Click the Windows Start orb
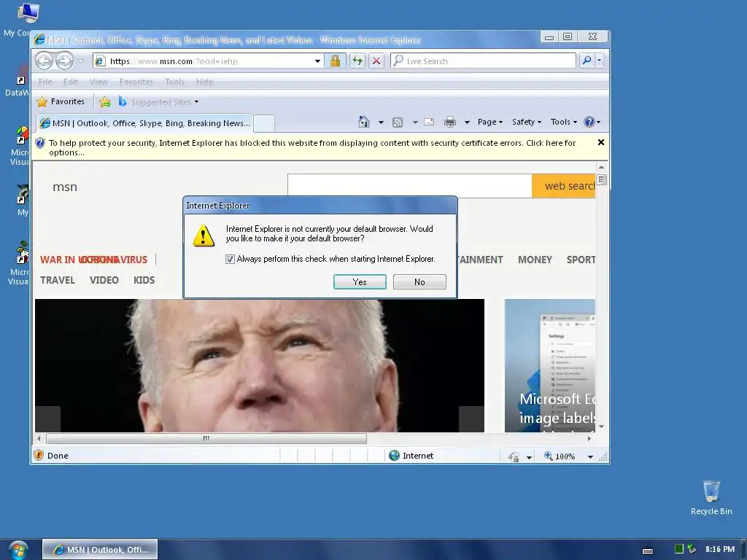The image size is (747, 560). [18, 550]
